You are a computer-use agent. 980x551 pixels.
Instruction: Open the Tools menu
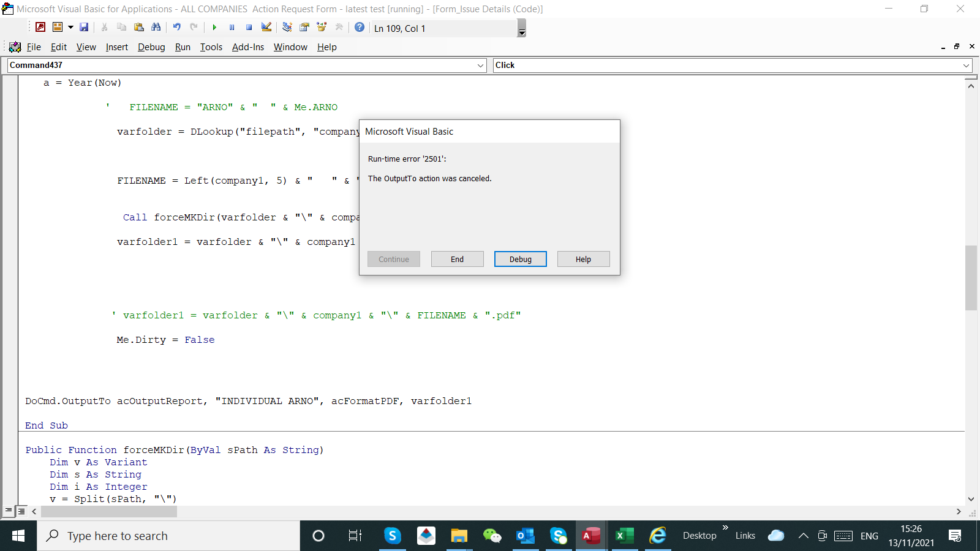[x=211, y=47]
